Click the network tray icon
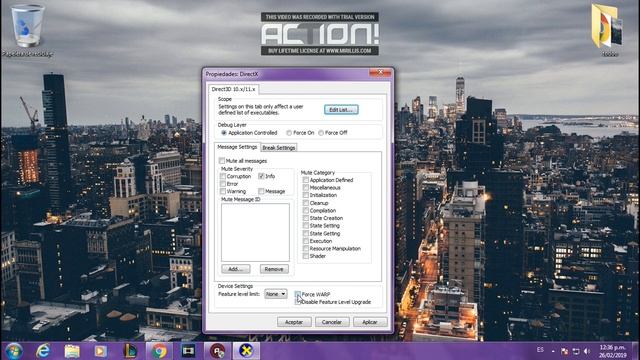Viewport: 640px width, 360px height. click(576, 351)
